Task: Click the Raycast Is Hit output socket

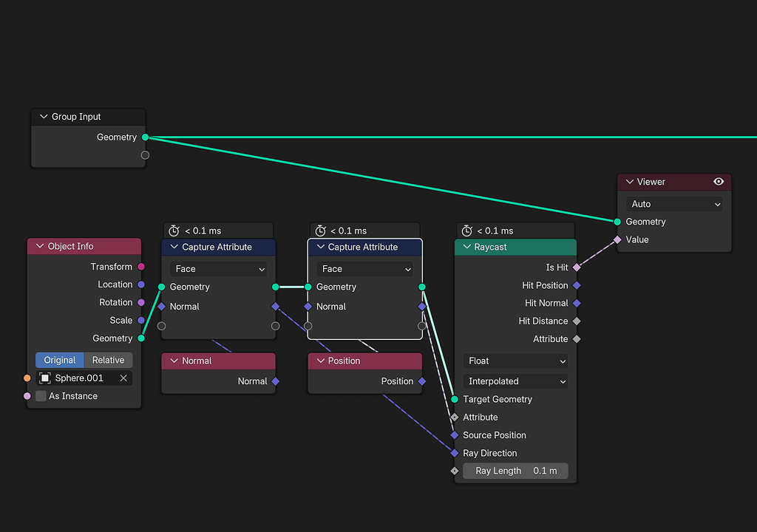Action: tap(577, 267)
